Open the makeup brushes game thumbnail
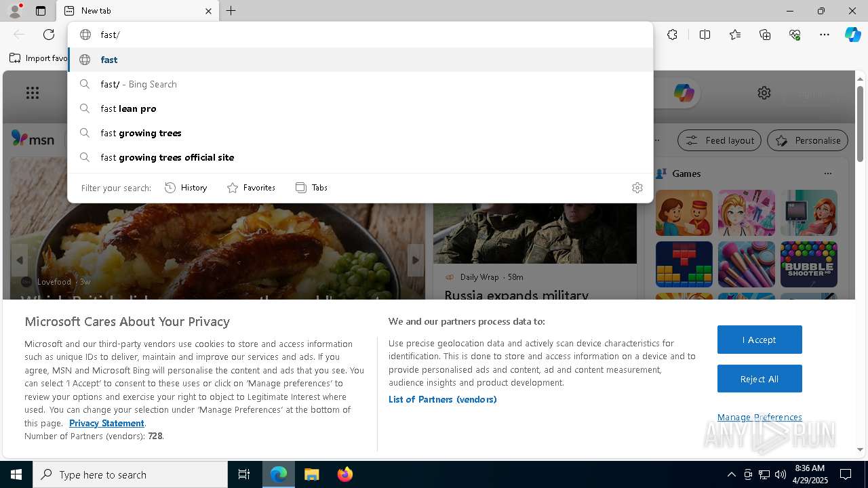 746,264
